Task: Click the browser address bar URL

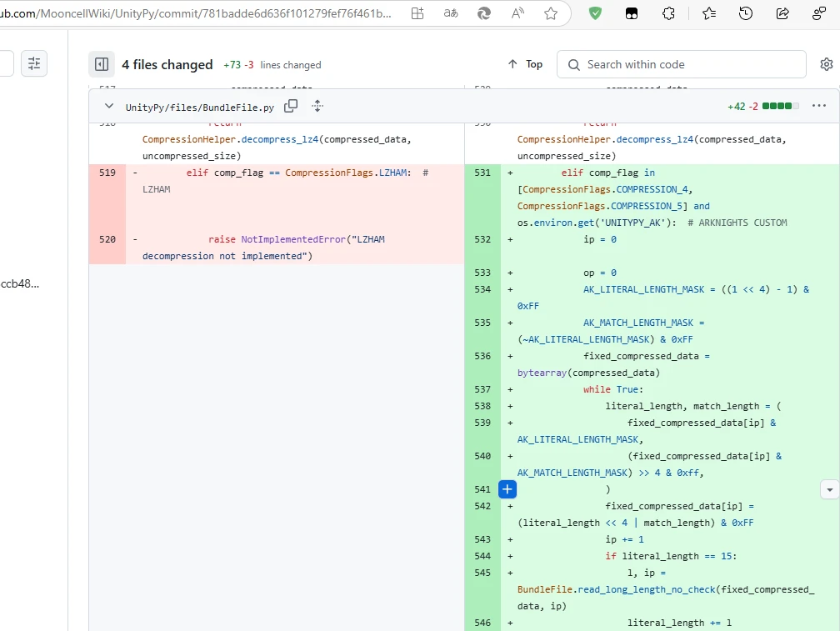Action: pyautogui.click(x=196, y=13)
